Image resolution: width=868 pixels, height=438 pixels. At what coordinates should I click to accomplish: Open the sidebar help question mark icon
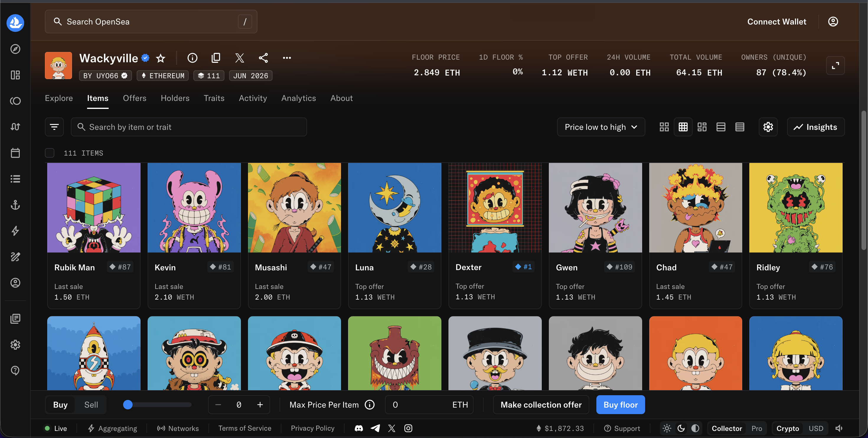pyautogui.click(x=15, y=370)
